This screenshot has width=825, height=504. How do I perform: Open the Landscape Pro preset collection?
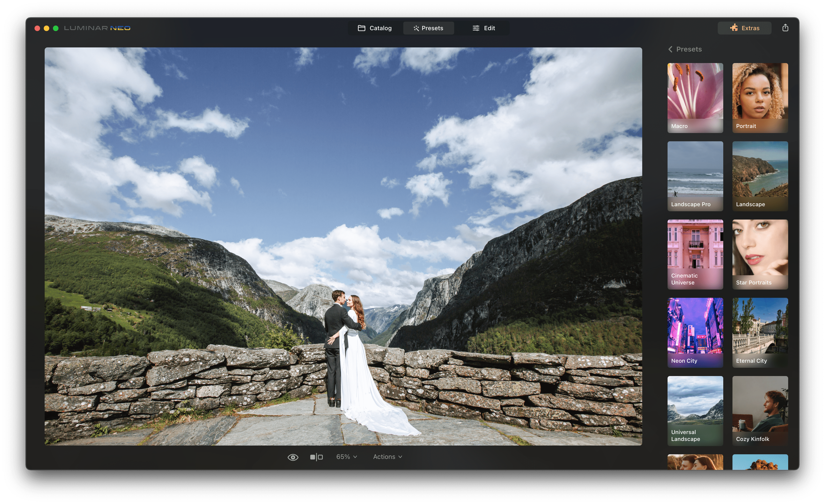(x=695, y=176)
